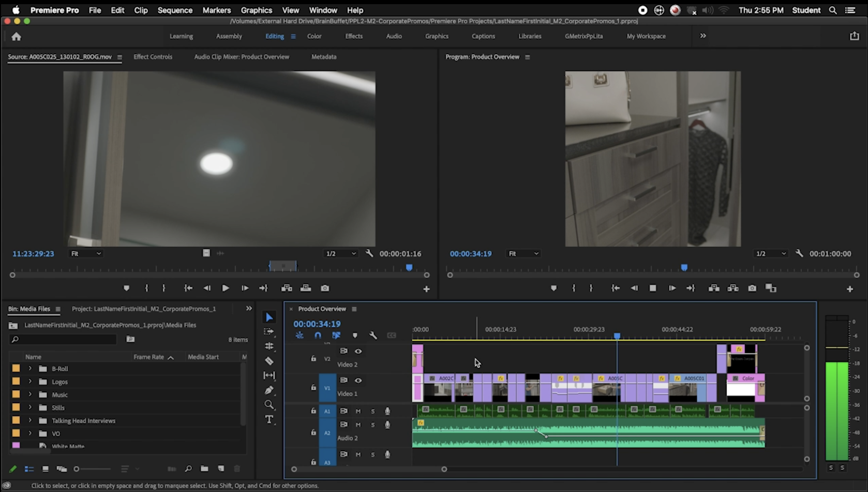This screenshot has height=492, width=868.
Task: Click the Ripple Edit tool
Action: pyautogui.click(x=269, y=346)
